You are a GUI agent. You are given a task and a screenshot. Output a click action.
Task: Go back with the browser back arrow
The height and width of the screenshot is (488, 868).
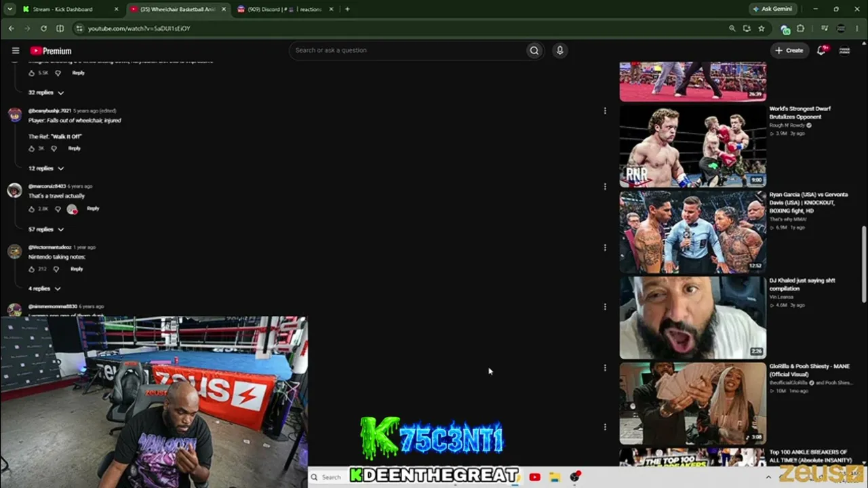pyautogui.click(x=11, y=28)
